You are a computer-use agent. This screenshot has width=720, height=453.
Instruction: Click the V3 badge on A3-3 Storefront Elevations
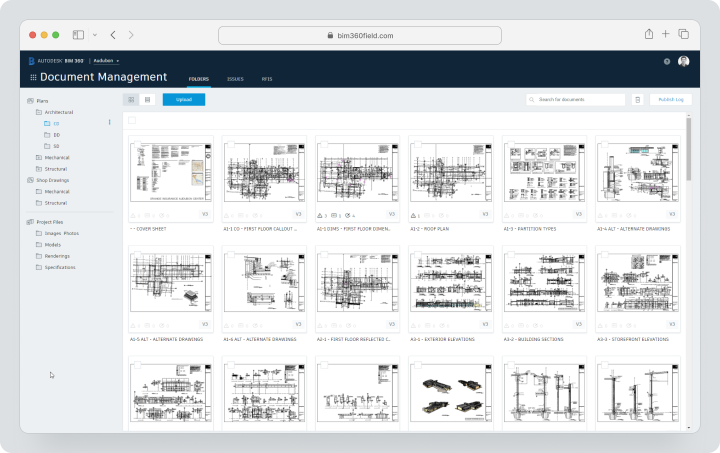[672, 324]
